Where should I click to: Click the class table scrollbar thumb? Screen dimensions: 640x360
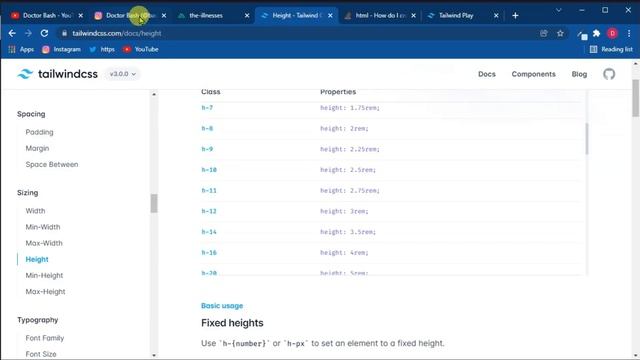pyautogui.click(x=587, y=139)
